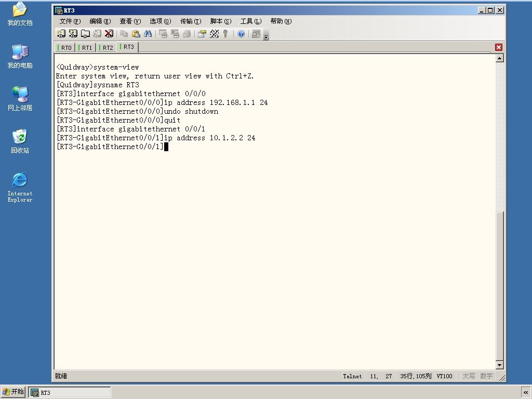The image size is (532, 399).
Task: Click the Internet Explorer desktop icon
Action: click(20, 187)
